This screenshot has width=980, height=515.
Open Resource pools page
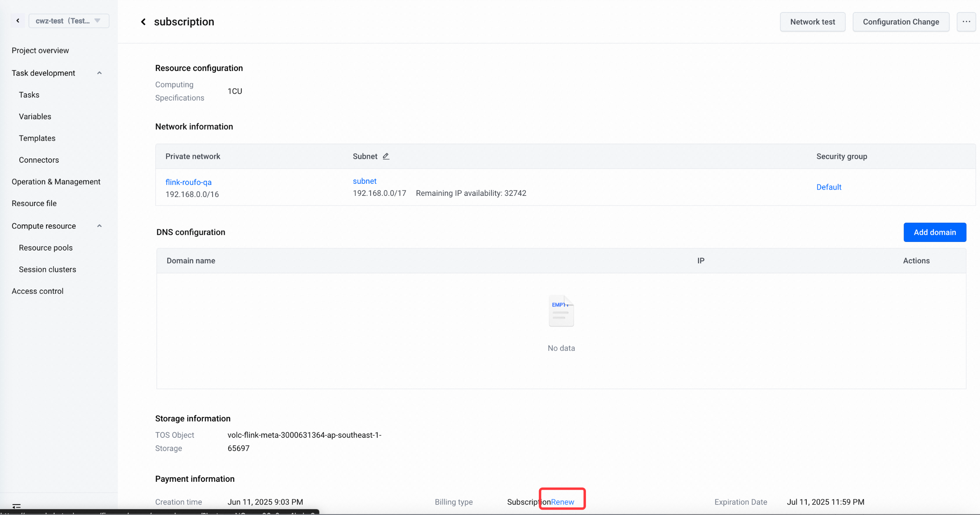coord(46,248)
